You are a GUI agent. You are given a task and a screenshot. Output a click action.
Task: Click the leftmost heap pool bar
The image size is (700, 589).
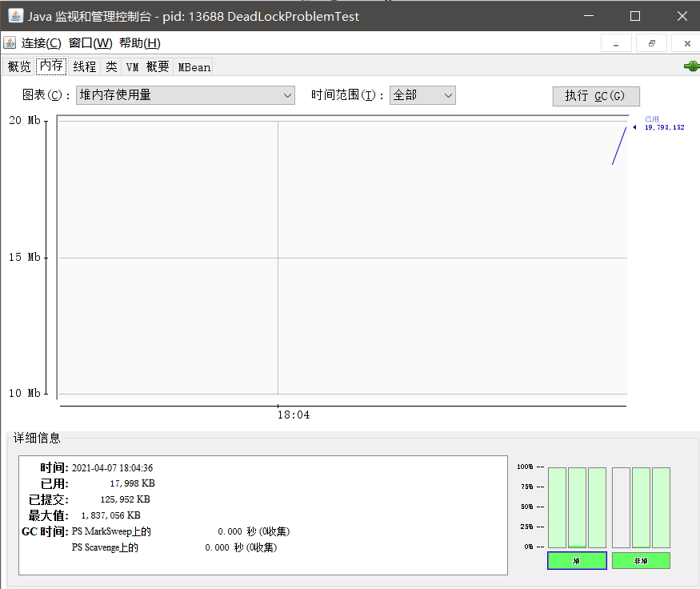[557, 507]
